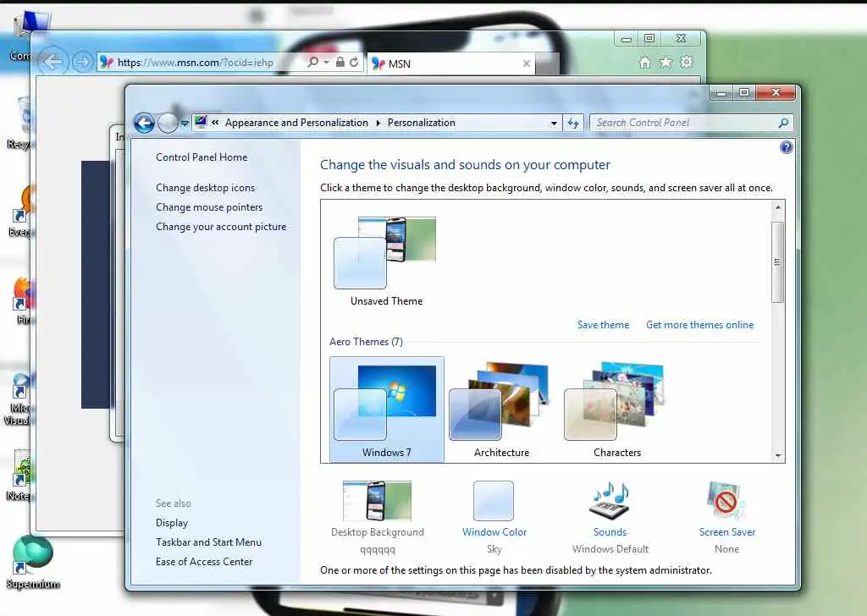Minimize the Personalization window
This screenshot has width=867, height=616.
721,92
